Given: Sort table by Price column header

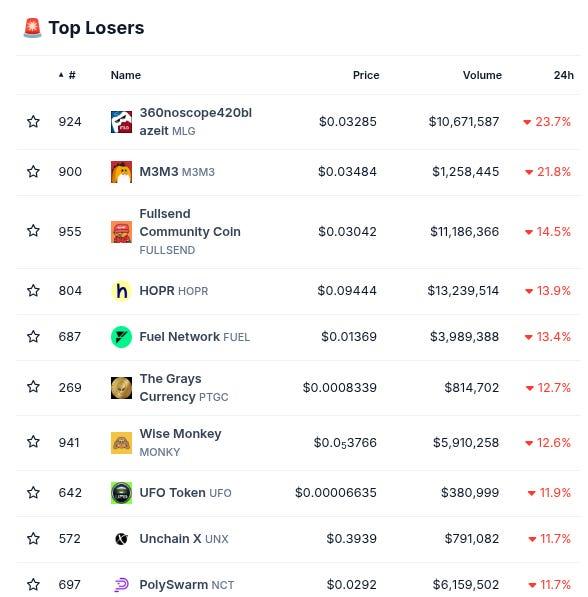Looking at the screenshot, I should [366, 75].
